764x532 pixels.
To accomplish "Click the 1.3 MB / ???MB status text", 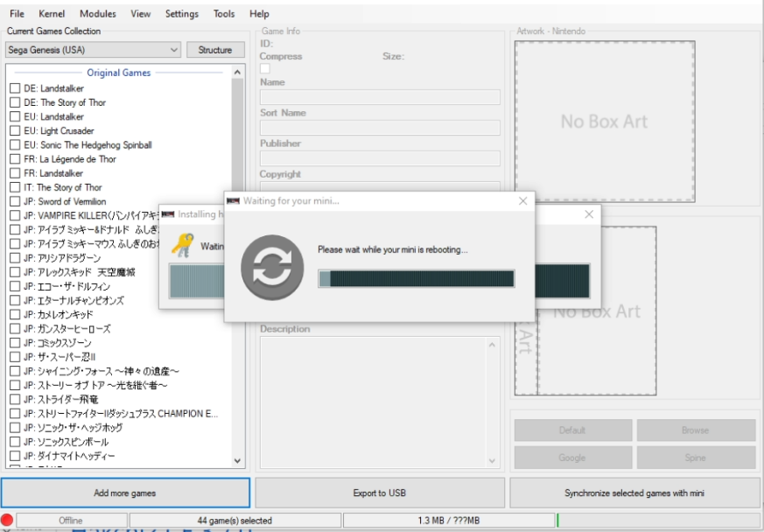I will pyautogui.click(x=449, y=521).
